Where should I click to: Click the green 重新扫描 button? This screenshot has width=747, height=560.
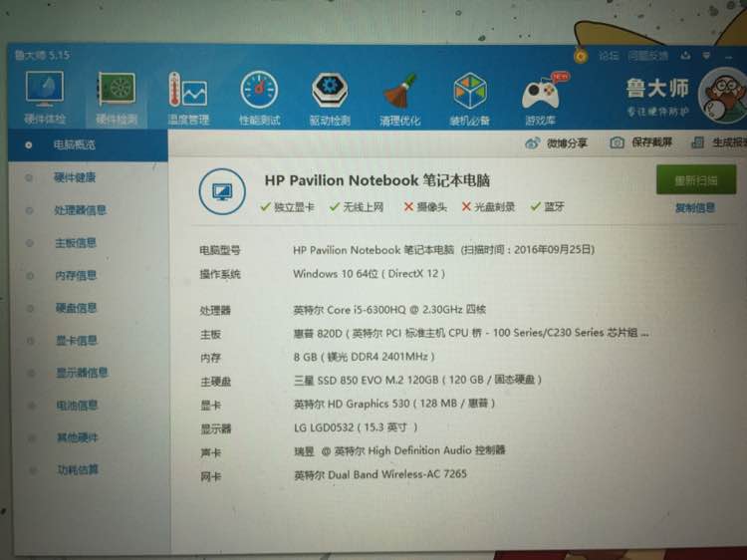tap(696, 179)
